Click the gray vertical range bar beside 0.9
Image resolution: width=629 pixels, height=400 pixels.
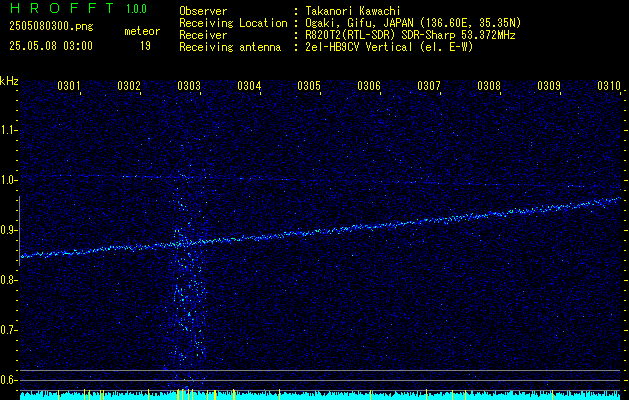tap(19, 231)
